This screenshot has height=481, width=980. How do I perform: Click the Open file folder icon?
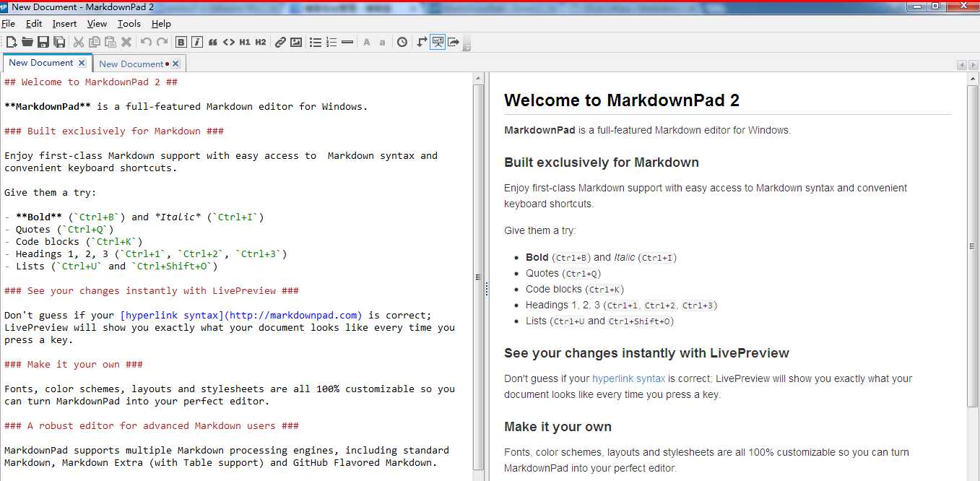pyautogui.click(x=27, y=42)
